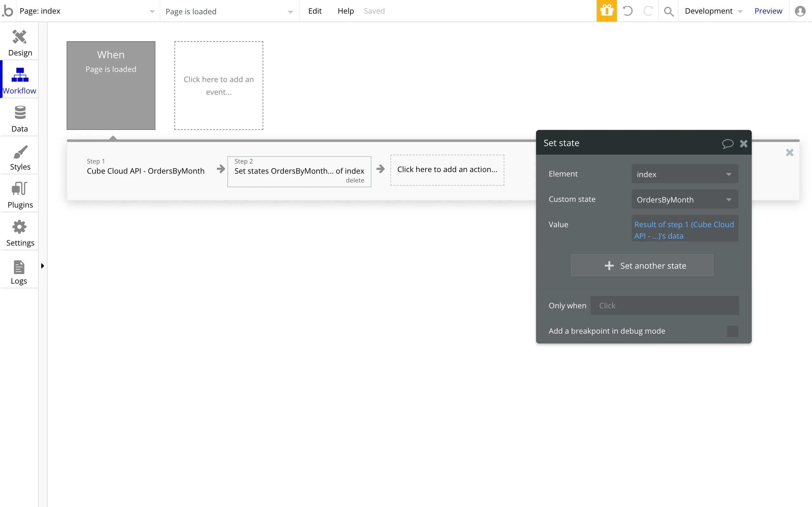Expand the Element index dropdown

click(x=684, y=174)
